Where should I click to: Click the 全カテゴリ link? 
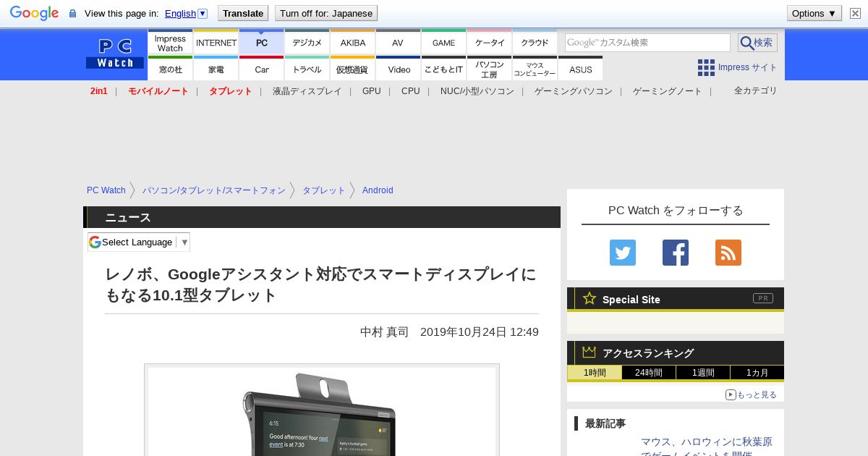coord(756,90)
